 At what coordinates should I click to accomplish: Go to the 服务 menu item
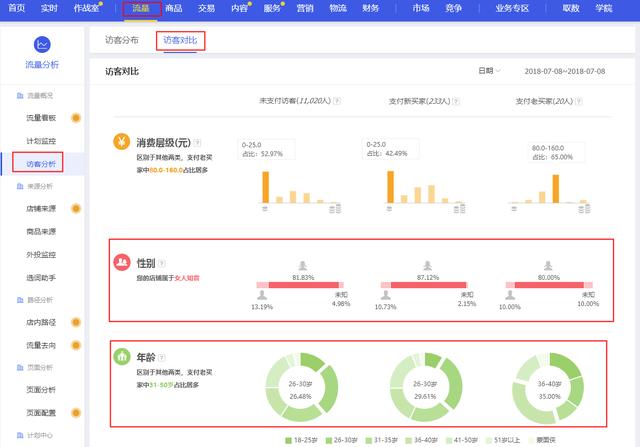click(x=272, y=8)
